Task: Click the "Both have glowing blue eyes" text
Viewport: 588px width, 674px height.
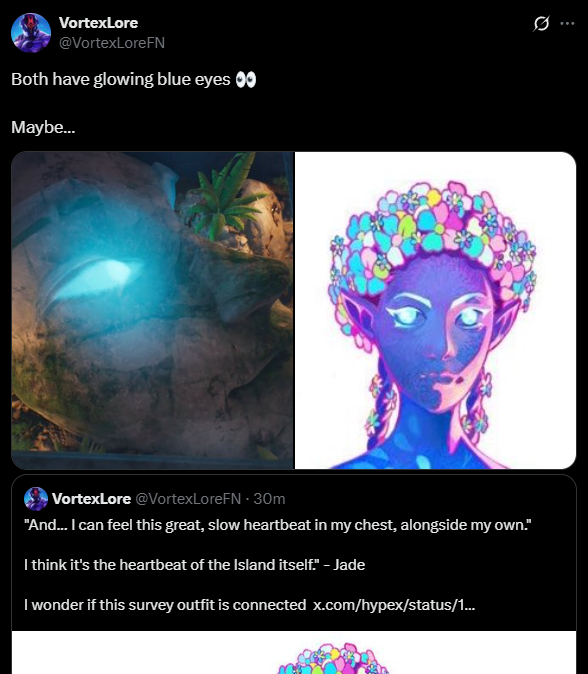Action: tap(121, 80)
